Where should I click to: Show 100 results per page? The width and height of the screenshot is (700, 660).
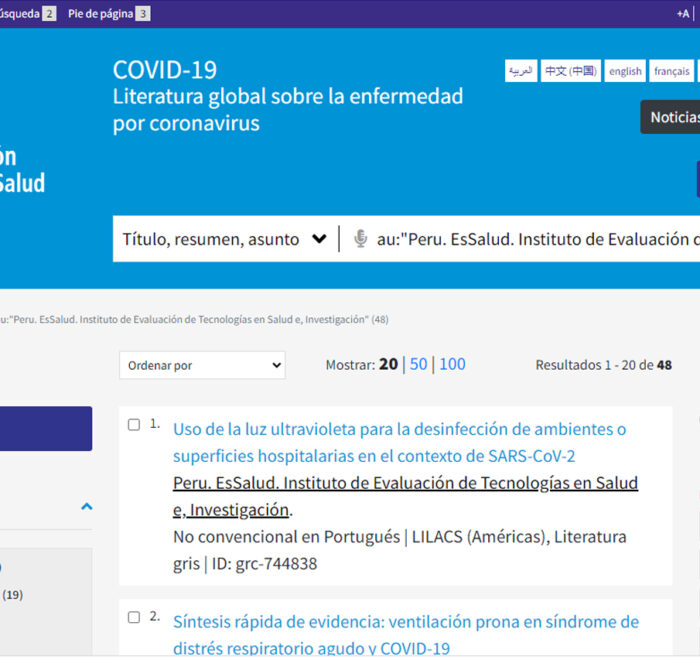click(x=452, y=364)
